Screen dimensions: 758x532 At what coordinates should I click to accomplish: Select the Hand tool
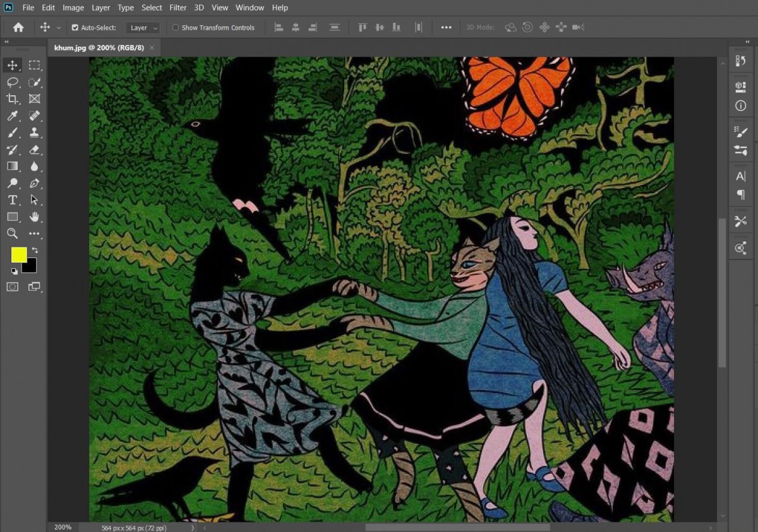point(34,216)
